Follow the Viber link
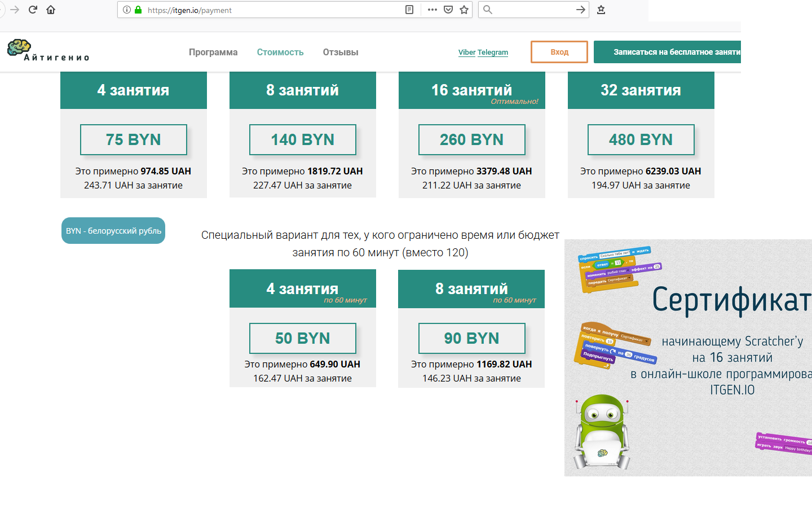 (x=467, y=52)
